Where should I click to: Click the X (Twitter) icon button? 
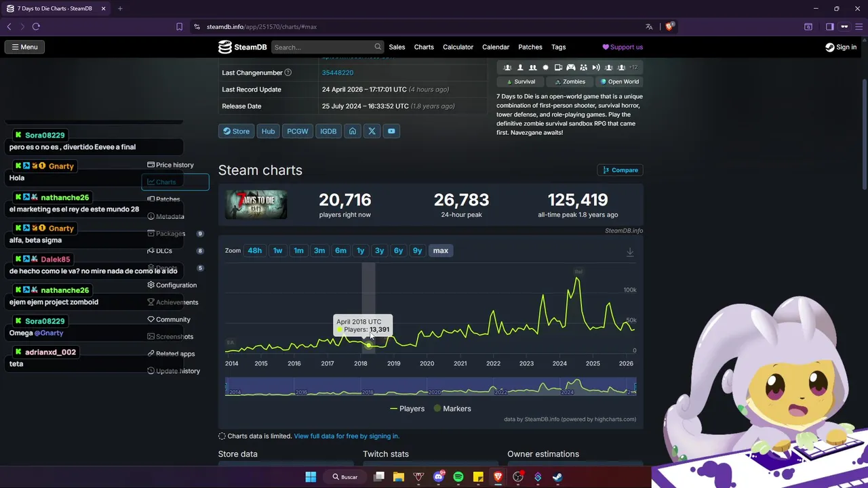(x=372, y=131)
